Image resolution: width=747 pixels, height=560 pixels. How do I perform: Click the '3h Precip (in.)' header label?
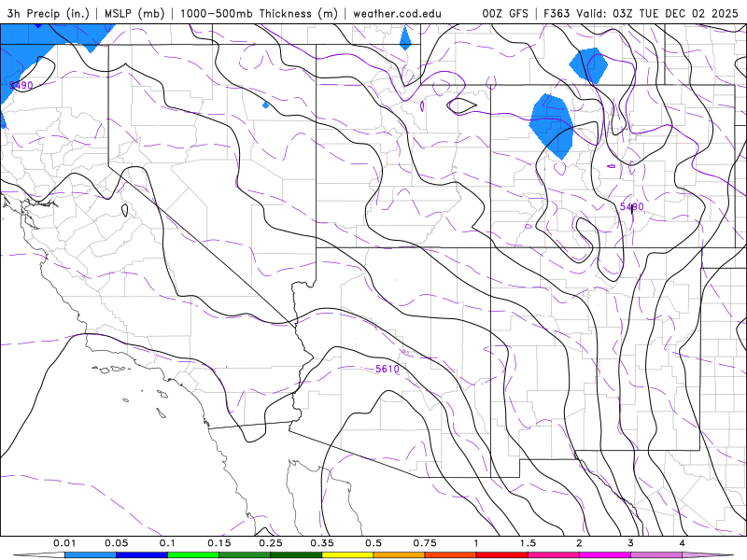[48, 13]
